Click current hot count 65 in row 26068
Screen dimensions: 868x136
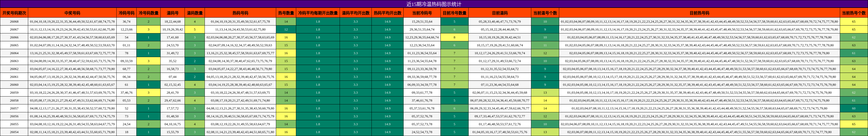click(854, 22)
